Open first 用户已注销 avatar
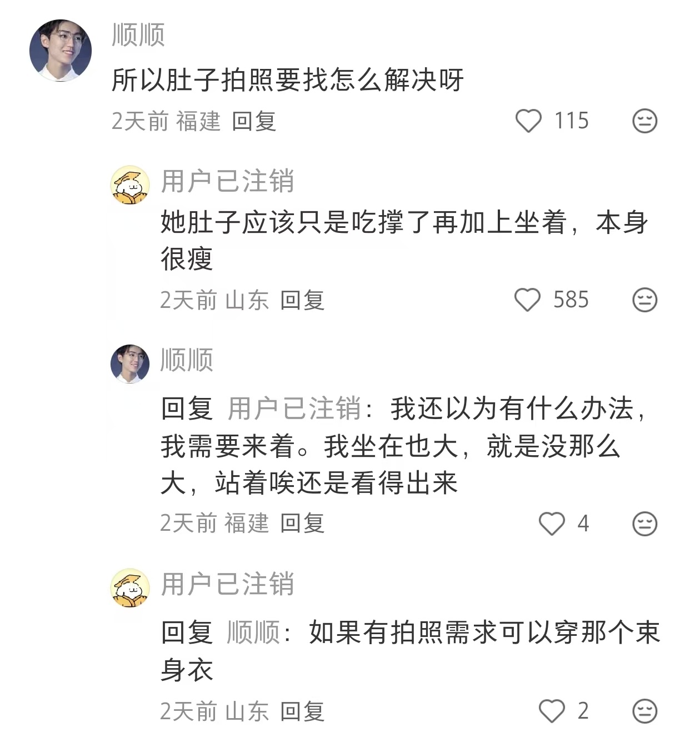Screen dimensions: 700x737 [x=131, y=185]
